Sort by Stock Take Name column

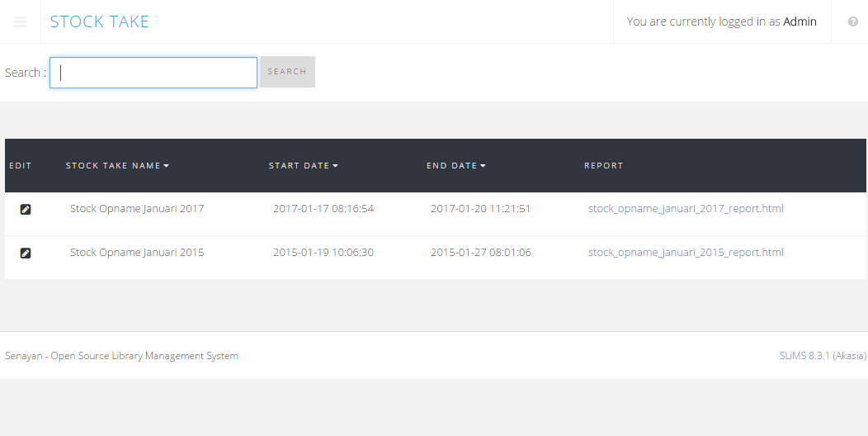117,166
